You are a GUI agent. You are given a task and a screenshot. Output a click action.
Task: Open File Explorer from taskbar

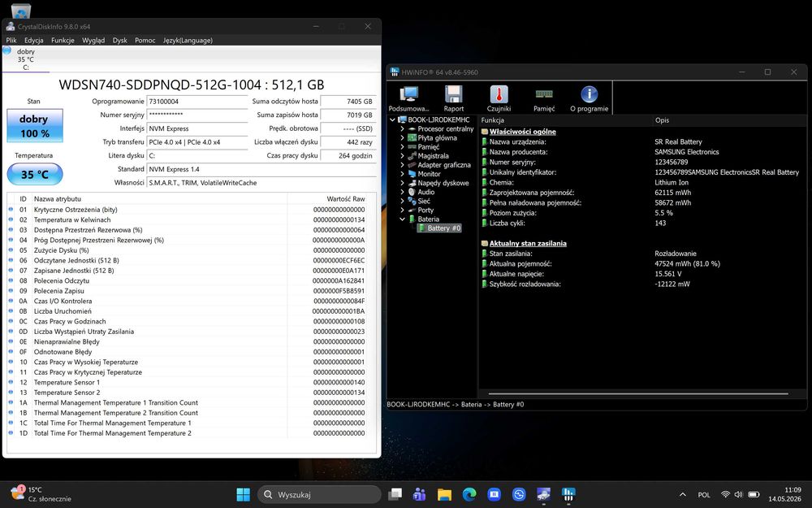point(444,494)
